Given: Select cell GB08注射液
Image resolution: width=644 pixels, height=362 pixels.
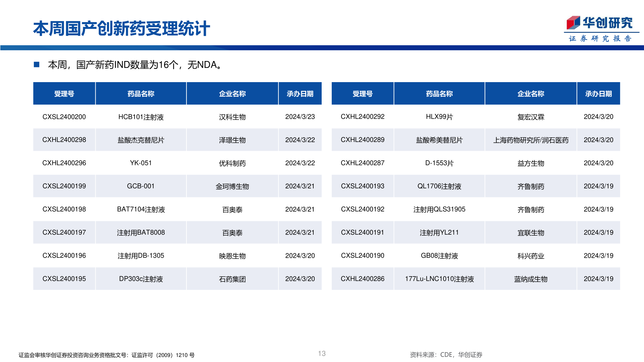Looking at the screenshot, I should click(x=439, y=255).
